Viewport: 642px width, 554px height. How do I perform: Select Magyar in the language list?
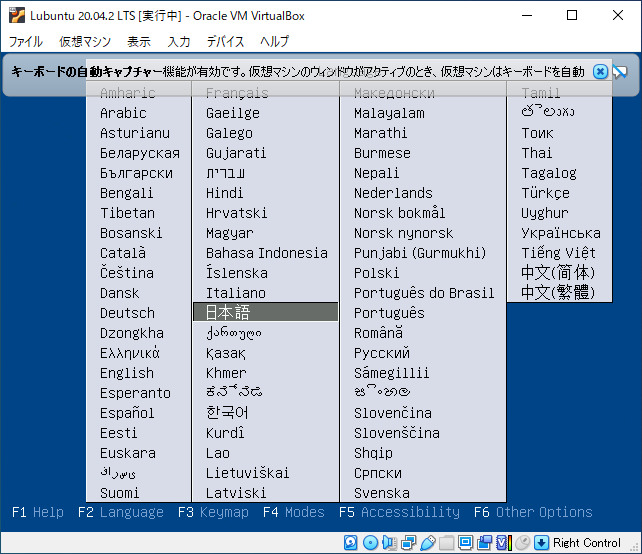click(x=230, y=233)
